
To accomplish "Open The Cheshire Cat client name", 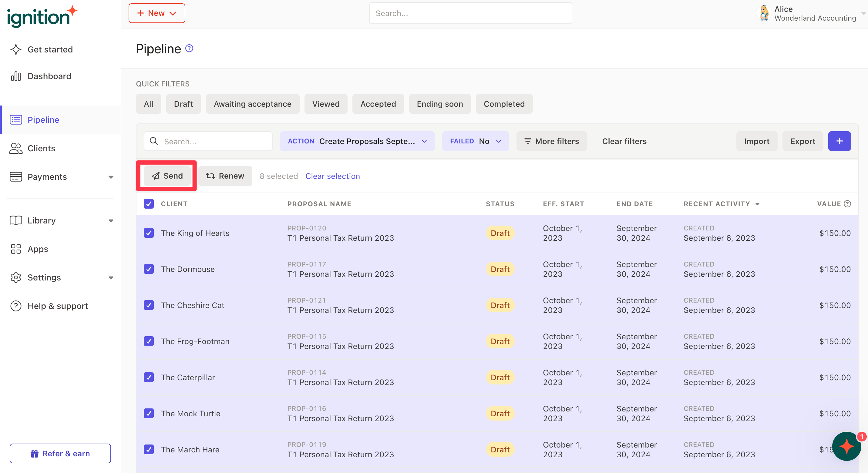I will pyautogui.click(x=192, y=305).
